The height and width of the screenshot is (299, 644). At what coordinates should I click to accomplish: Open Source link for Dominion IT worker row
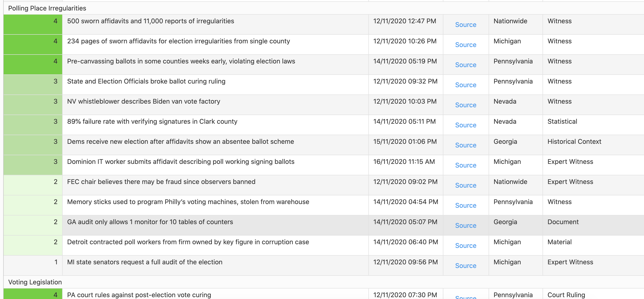coord(466,165)
